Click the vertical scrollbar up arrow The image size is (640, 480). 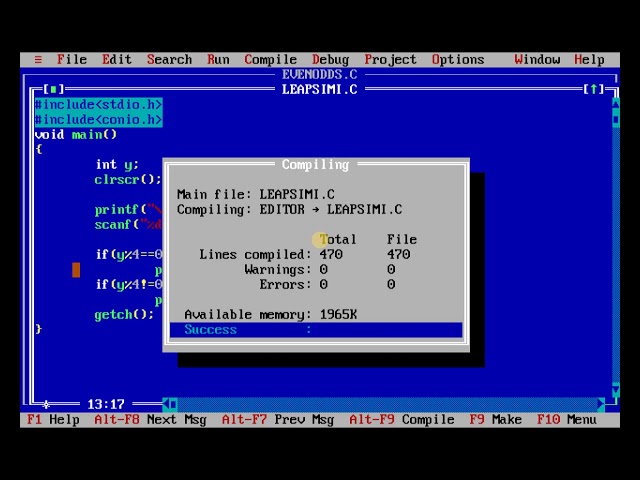(x=616, y=104)
